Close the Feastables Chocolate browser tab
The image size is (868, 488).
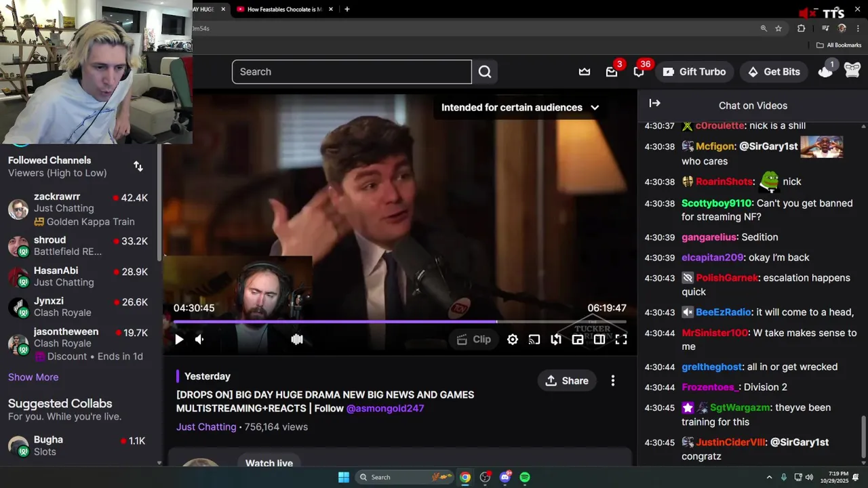331,9
